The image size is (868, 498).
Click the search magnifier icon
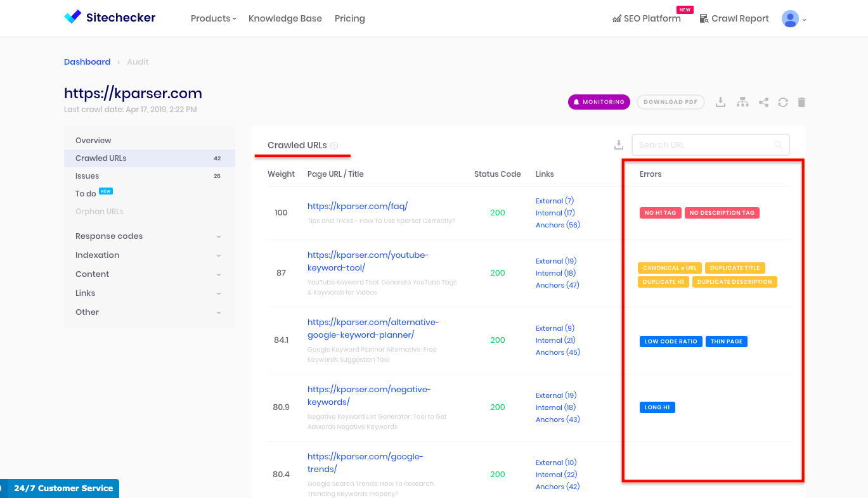click(778, 145)
